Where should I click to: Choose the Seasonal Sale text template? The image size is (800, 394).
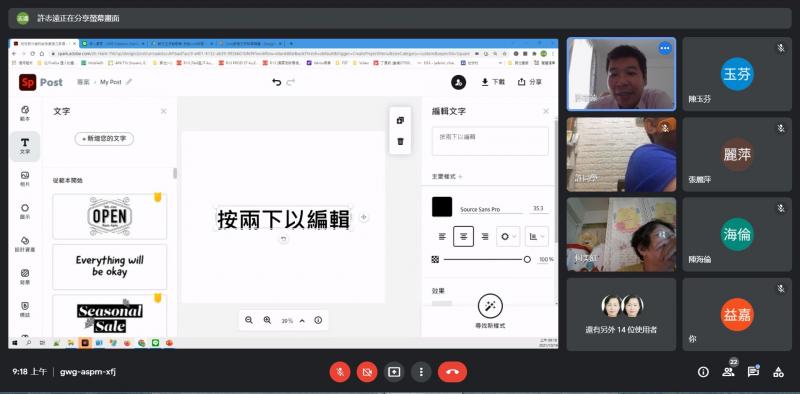coord(110,315)
